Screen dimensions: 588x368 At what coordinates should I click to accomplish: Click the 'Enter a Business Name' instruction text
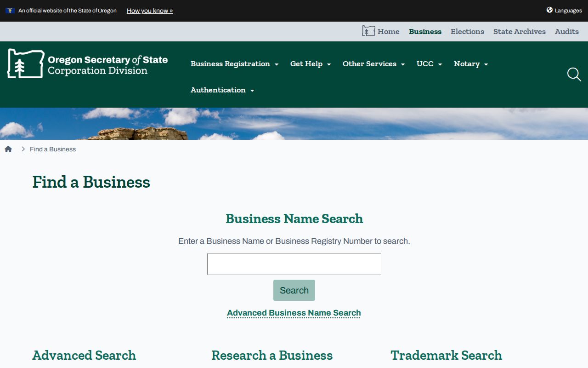(x=294, y=241)
